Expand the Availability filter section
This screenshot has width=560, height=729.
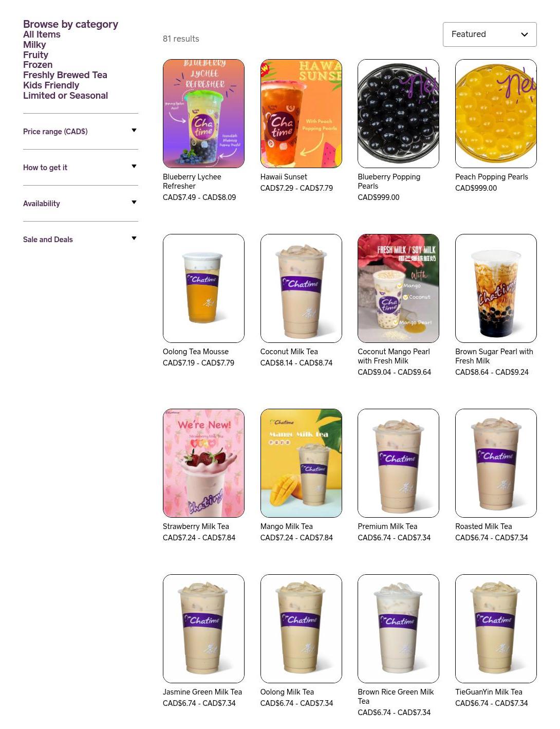pyautogui.click(x=81, y=204)
